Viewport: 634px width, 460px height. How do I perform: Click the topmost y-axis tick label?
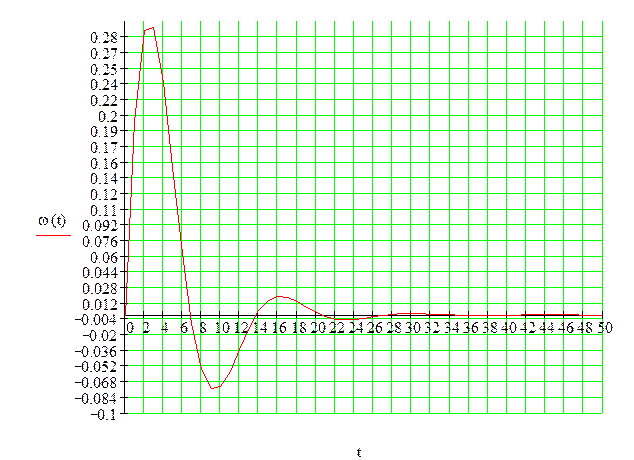(107, 38)
